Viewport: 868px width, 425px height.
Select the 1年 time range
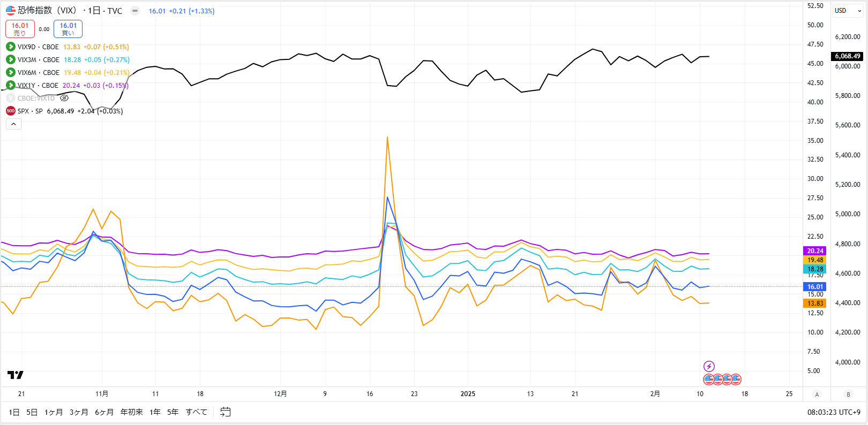[x=155, y=412]
